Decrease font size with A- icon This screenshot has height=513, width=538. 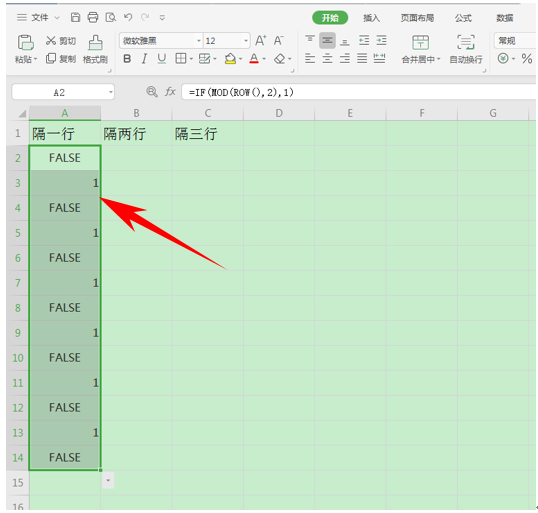coord(278,40)
